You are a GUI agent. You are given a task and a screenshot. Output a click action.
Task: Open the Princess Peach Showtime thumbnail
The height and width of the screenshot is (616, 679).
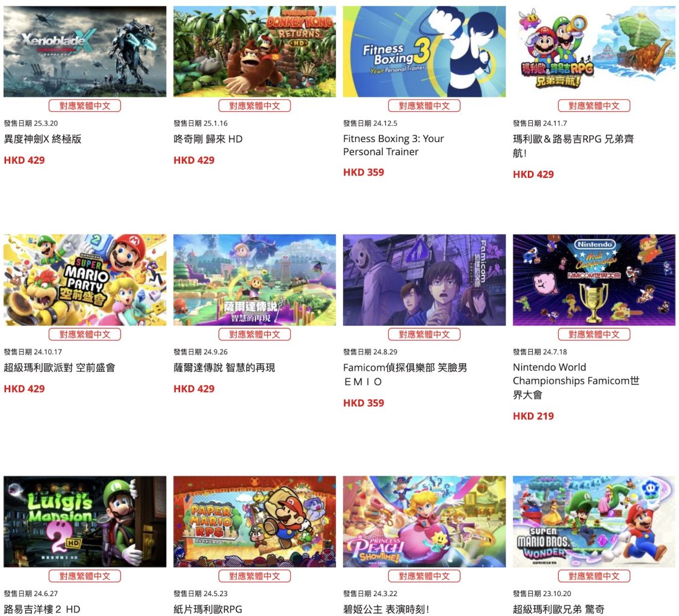(x=424, y=522)
